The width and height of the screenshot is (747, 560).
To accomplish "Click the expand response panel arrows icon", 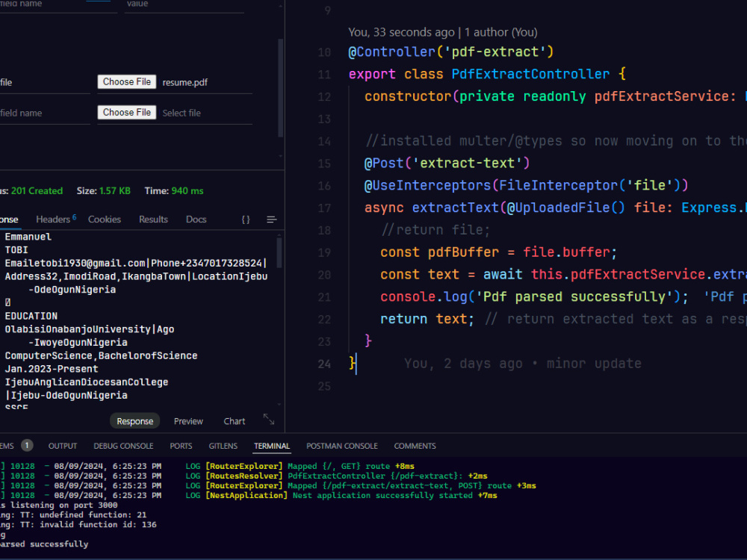I will [269, 419].
